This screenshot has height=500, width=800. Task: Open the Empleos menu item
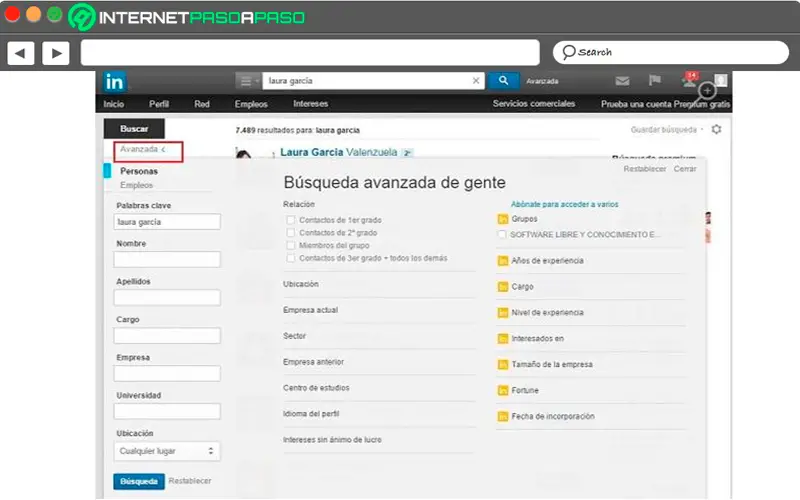[251, 104]
